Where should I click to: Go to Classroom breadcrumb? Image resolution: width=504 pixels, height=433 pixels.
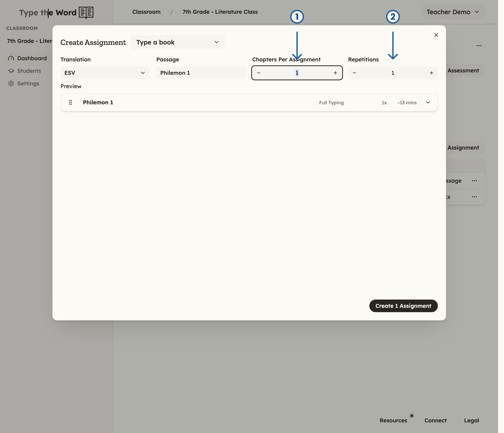tap(146, 12)
